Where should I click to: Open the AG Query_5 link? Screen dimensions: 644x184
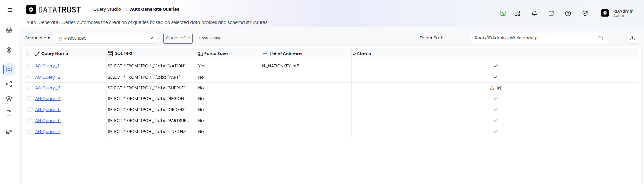[x=48, y=110]
